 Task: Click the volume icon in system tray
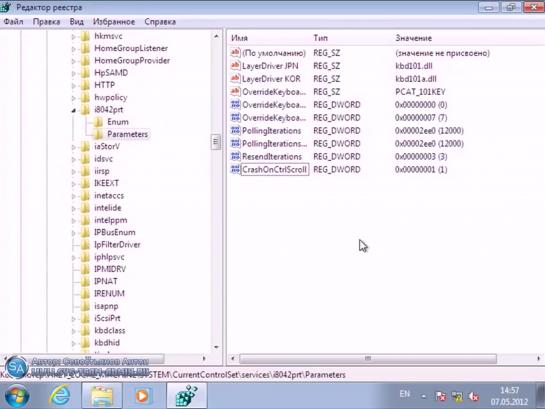click(x=473, y=396)
